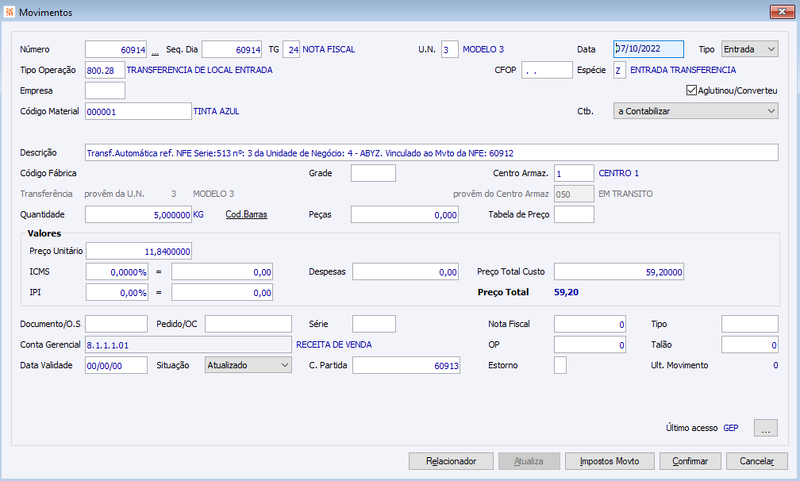
Task: Click the EM TRANSITO text
Action: tap(626, 194)
